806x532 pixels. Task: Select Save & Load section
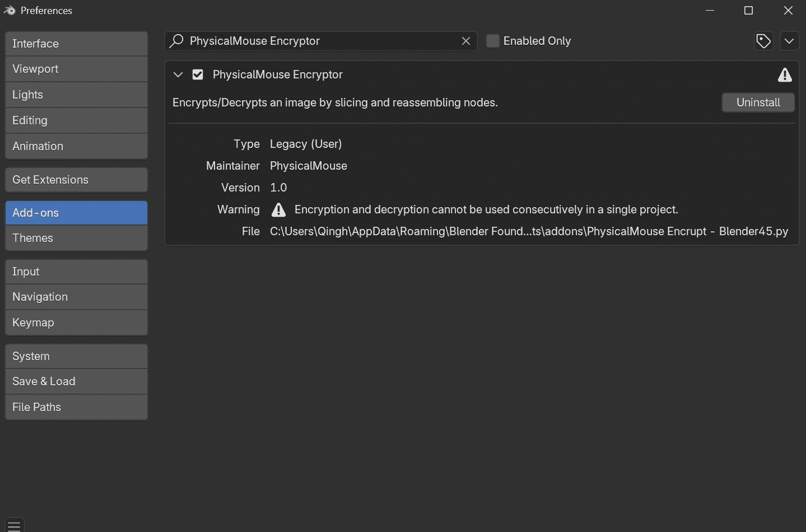click(76, 381)
